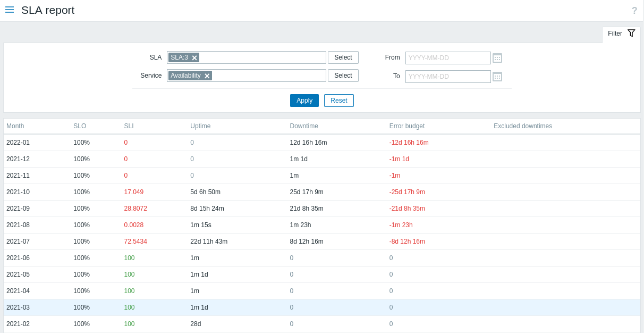Click uptime 22d 11h 43m
This screenshot has width=644, height=333.
(209, 242)
